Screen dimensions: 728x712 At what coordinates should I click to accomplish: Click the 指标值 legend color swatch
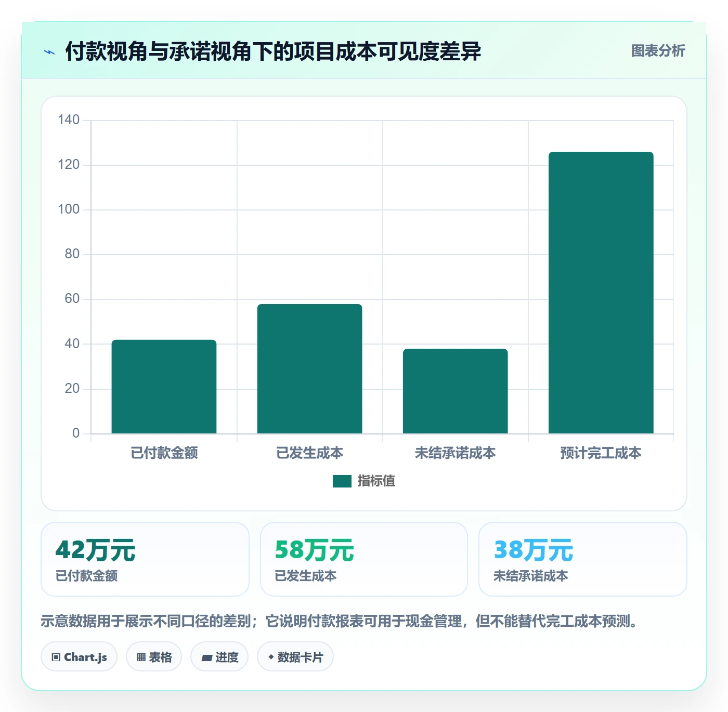[x=342, y=481]
